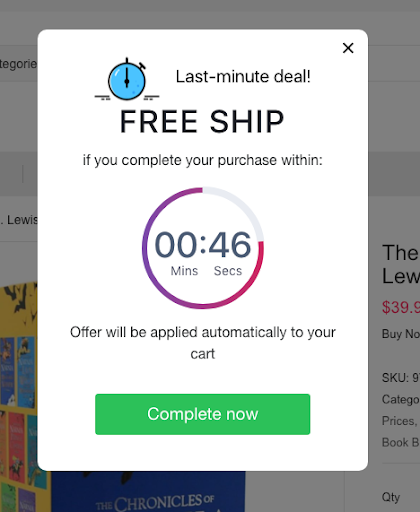Click the Mins label under timer
This screenshot has width=420, height=512.
184,271
